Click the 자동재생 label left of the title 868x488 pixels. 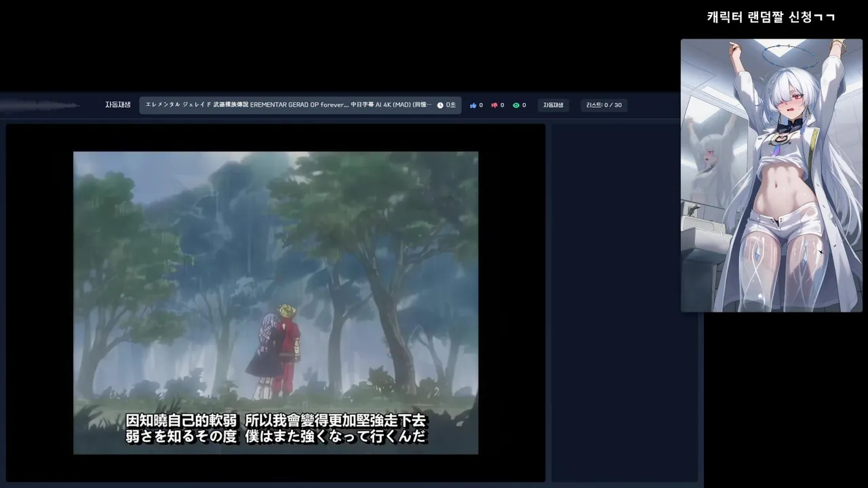coord(118,105)
